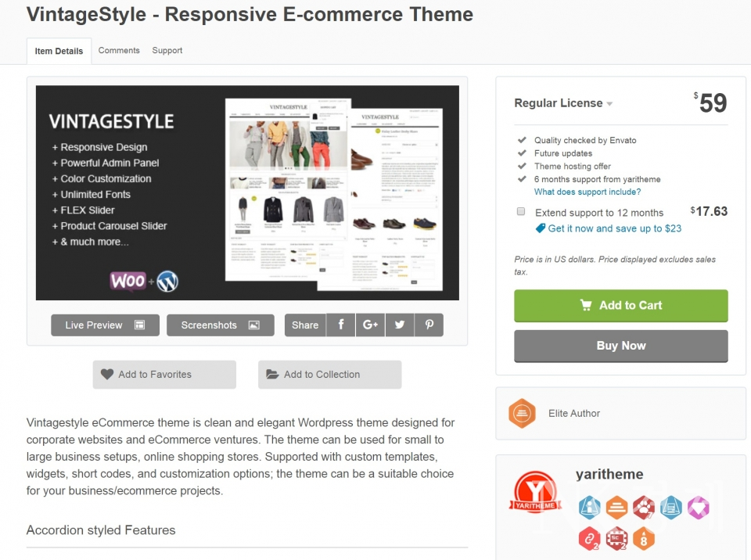Enable Extend support to 12 months checkbox
Image resolution: width=751 pixels, height=560 pixels.
pos(521,212)
